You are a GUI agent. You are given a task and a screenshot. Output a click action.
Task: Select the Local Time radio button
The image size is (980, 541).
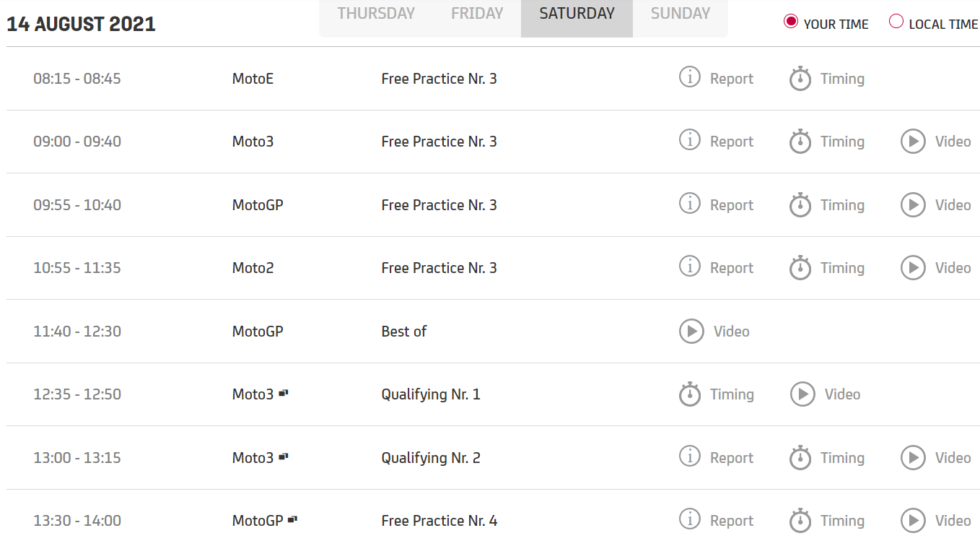(x=896, y=22)
